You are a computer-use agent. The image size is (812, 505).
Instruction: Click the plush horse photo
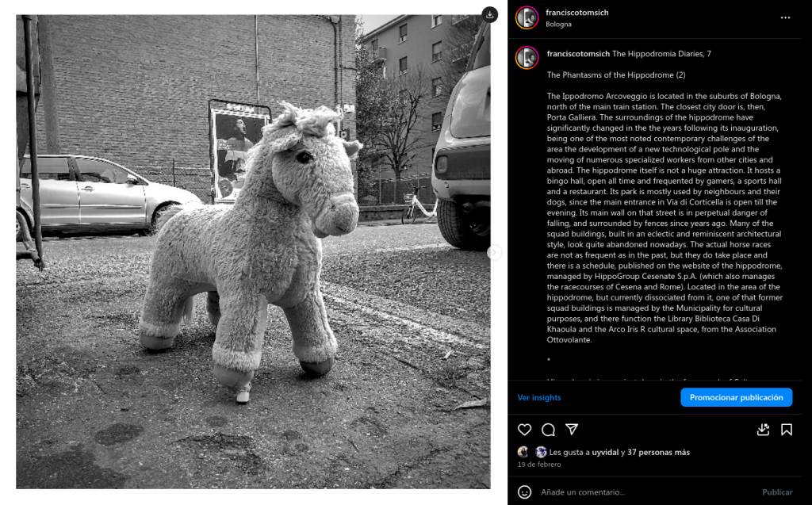click(x=253, y=252)
